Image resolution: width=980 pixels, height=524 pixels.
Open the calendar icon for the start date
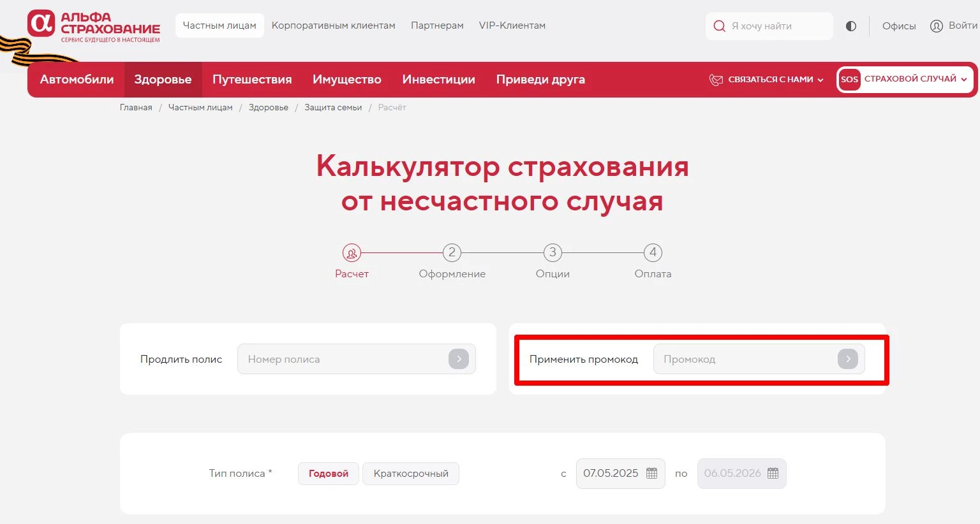coord(651,473)
